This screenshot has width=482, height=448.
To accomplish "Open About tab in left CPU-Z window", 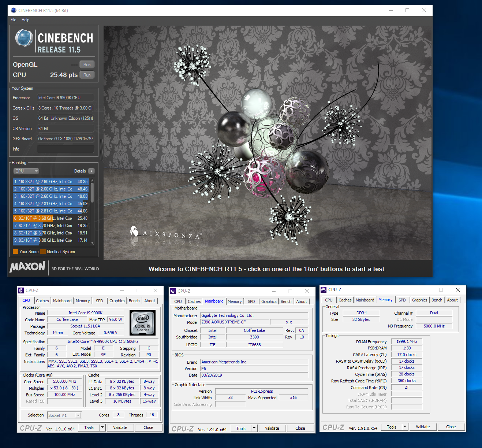I will point(150,301).
